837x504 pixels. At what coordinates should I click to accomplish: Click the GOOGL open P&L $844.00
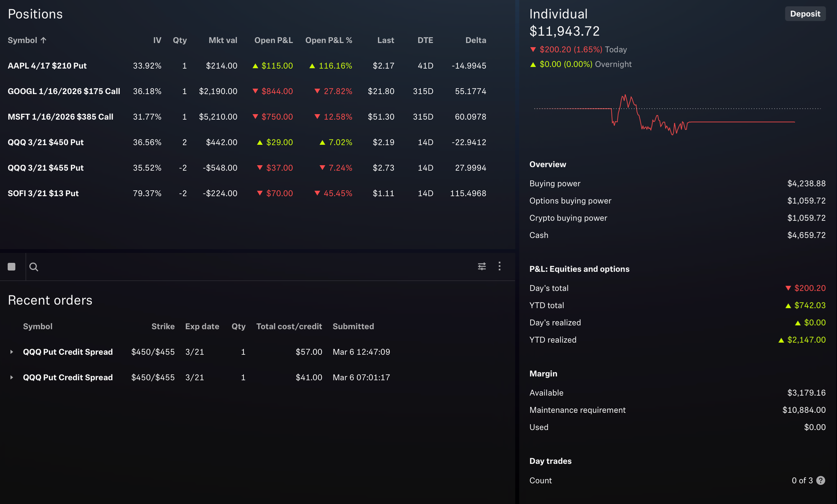tap(272, 91)
